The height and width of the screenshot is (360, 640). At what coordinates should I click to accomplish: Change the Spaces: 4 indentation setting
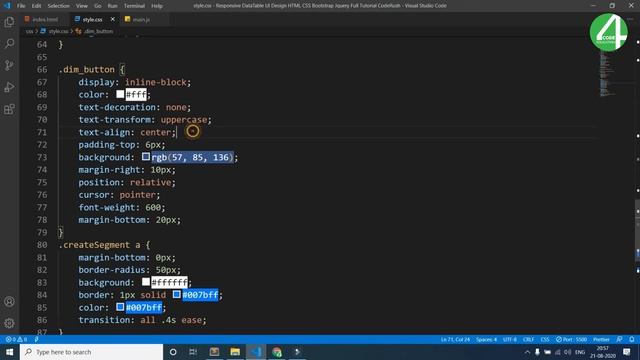tap(486, 339)
